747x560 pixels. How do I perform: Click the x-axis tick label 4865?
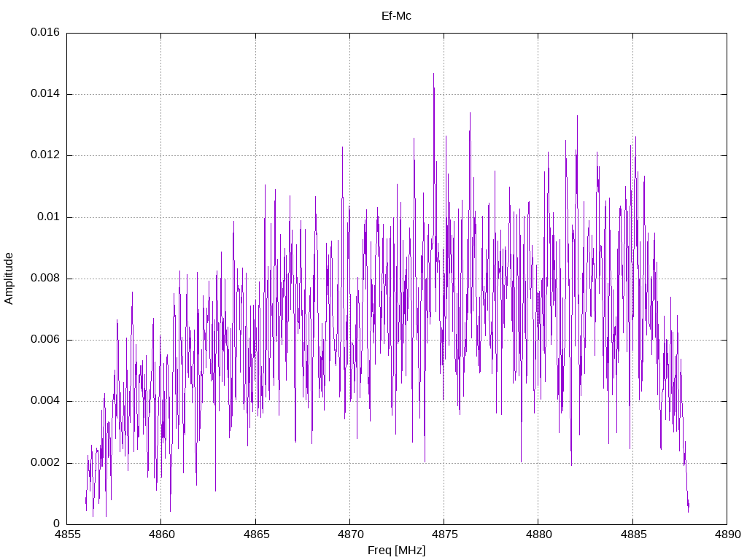coord(256,534)
